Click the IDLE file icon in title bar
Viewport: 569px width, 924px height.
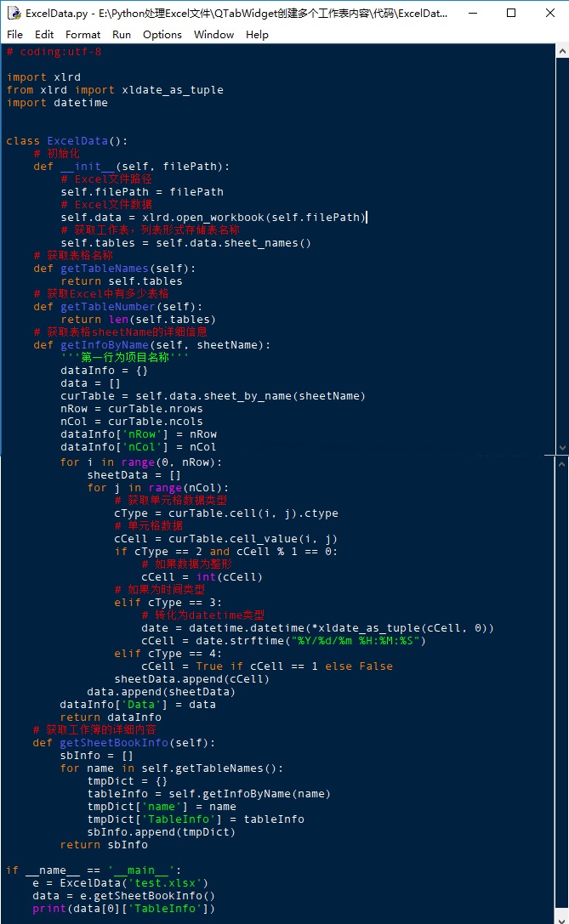[x=14, y=13]
